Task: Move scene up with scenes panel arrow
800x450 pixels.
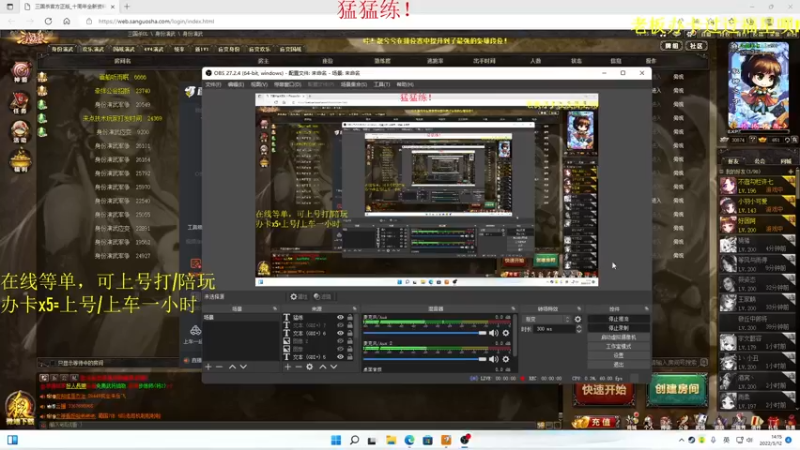Action: (232, 367)
